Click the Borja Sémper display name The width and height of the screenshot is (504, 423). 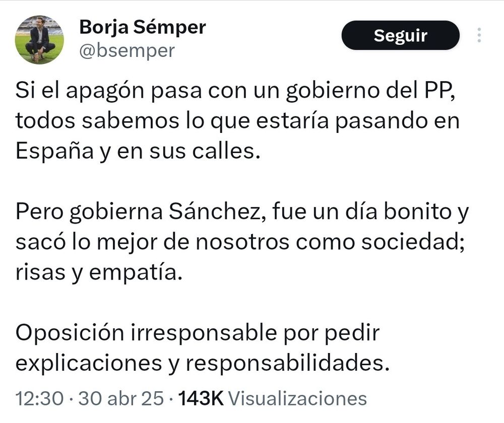tap(143, 27)
